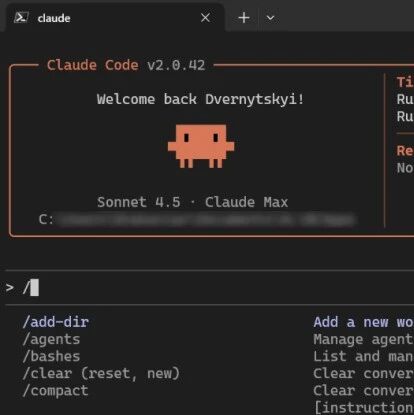The width and height of the screenshot is (414, 415).
Task: Select the /clear (reset, new) command
Action: point(101,374)
